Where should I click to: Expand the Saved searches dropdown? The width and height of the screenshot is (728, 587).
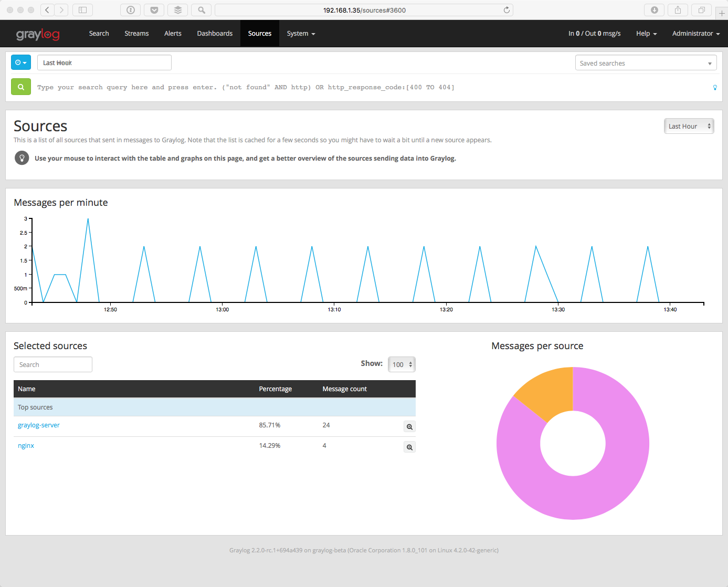pos(646,63)
